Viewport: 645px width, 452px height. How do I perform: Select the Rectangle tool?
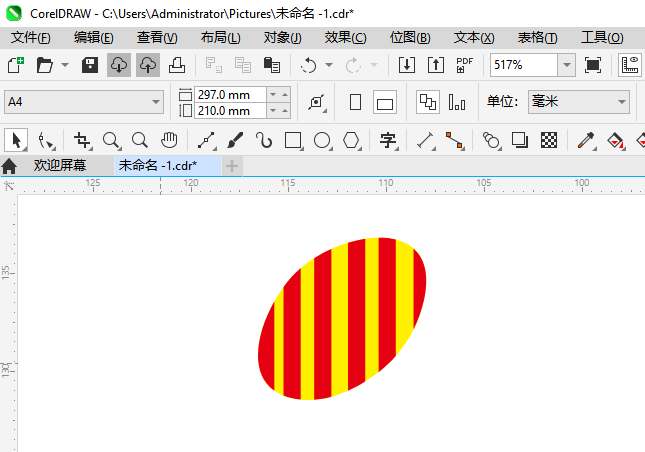click(x=293, y=141)
